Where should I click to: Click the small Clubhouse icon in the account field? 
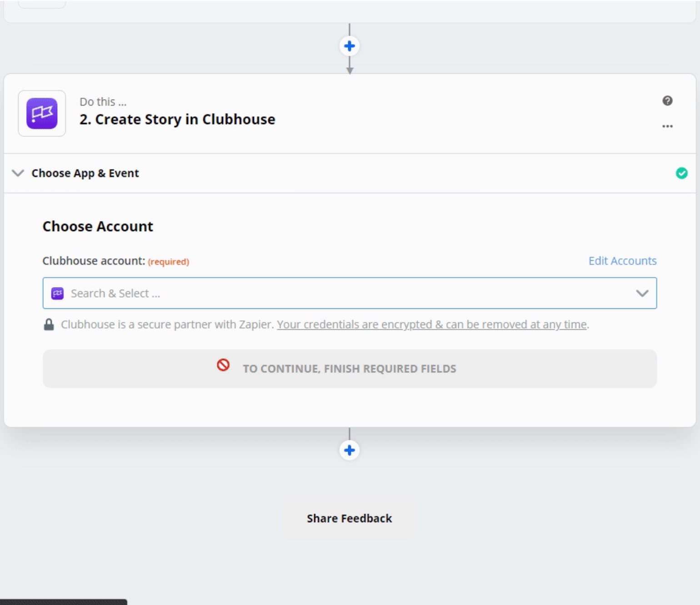point(57,293)
